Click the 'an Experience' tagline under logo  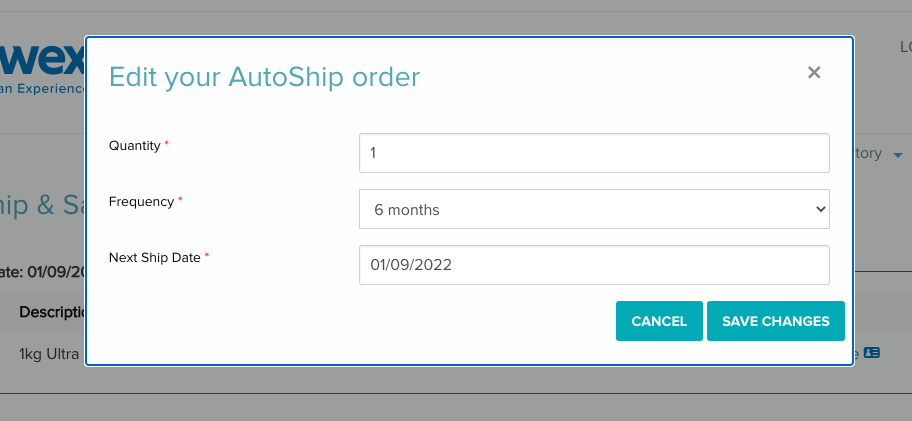[42, 89]
